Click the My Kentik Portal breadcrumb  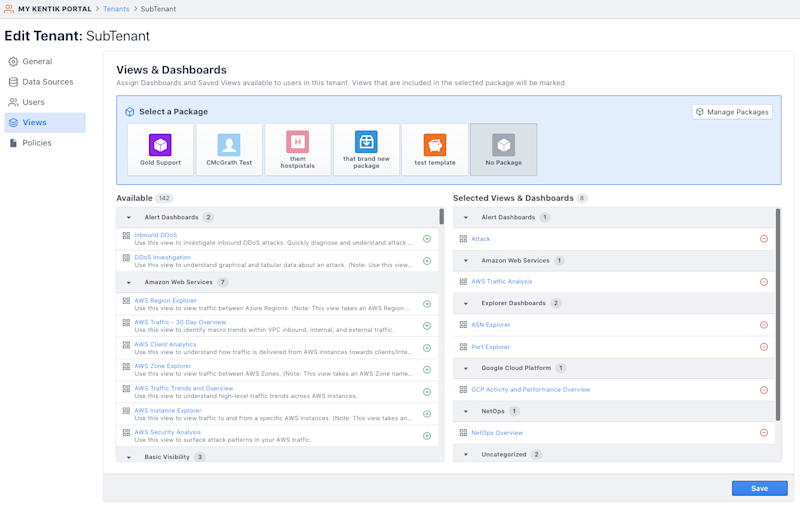55,9
